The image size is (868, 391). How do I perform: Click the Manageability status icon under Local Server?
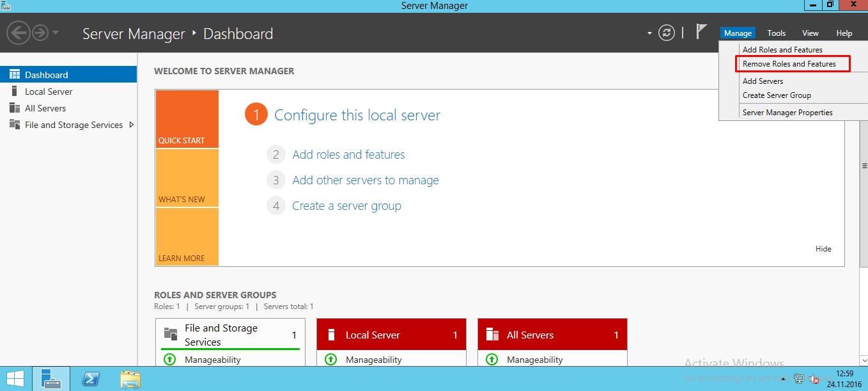[330, 360]
